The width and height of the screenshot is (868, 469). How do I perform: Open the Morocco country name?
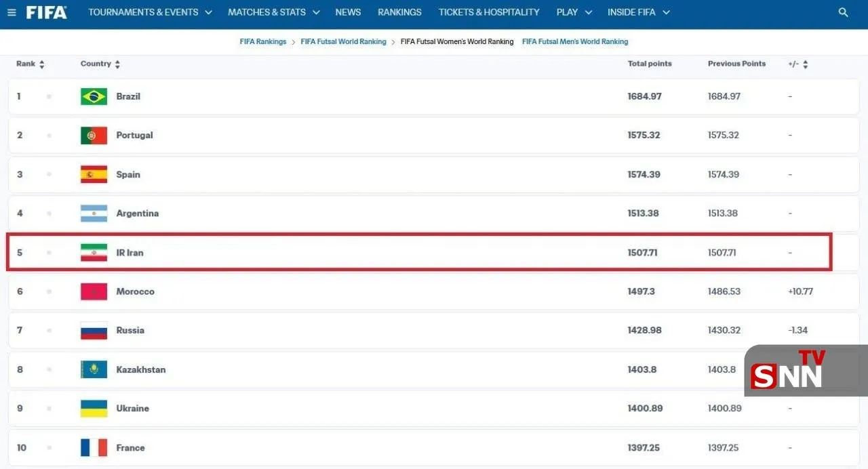tap(135, 291)
